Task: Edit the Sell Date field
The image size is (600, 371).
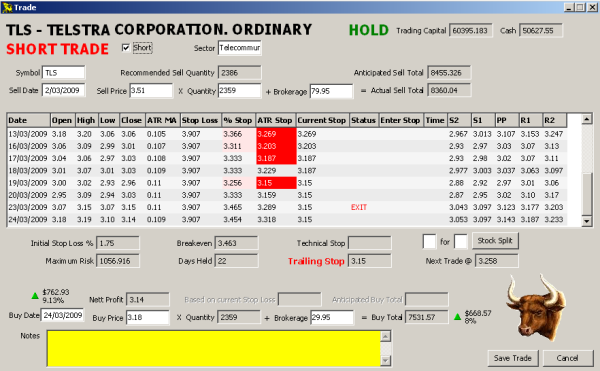Action: (x=64, y=90)
